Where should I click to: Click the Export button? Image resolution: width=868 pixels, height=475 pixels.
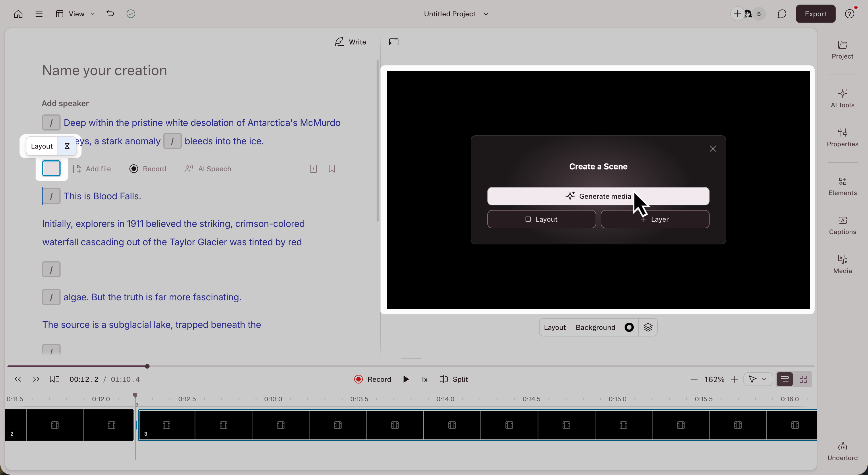[x=815, y=14]
